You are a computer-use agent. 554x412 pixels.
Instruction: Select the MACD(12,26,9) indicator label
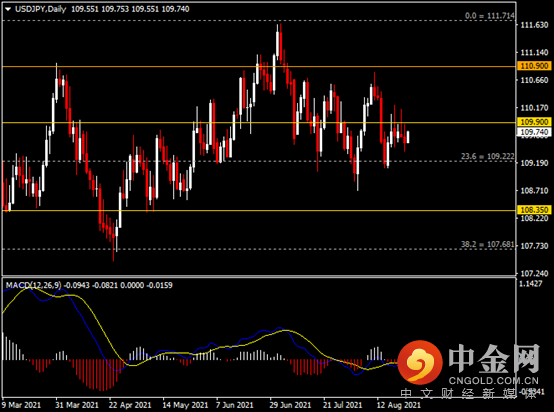point(33,285)
